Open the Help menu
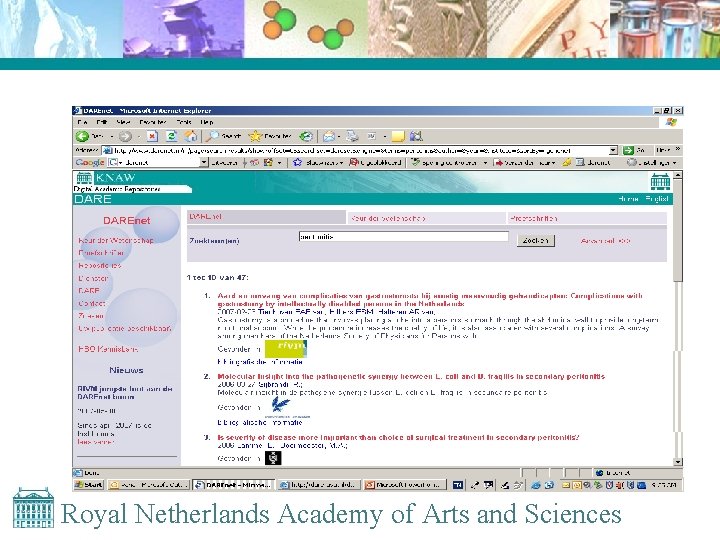 pos(207,122)
